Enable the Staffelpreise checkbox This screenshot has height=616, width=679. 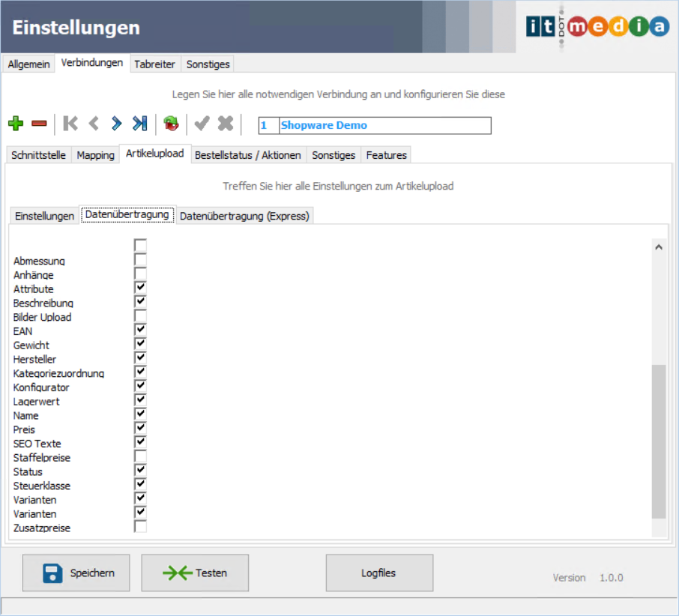click(140, 456)
